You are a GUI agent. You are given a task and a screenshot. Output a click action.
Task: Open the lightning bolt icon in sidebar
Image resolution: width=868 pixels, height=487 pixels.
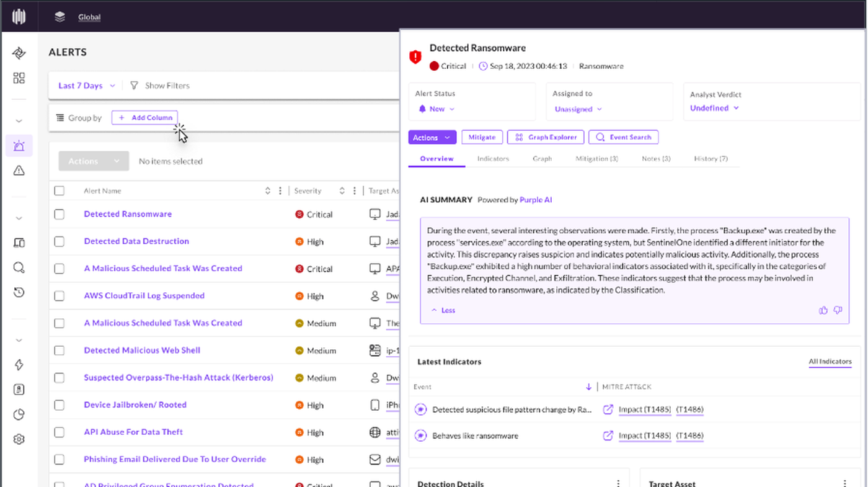[x=19, y=365]
